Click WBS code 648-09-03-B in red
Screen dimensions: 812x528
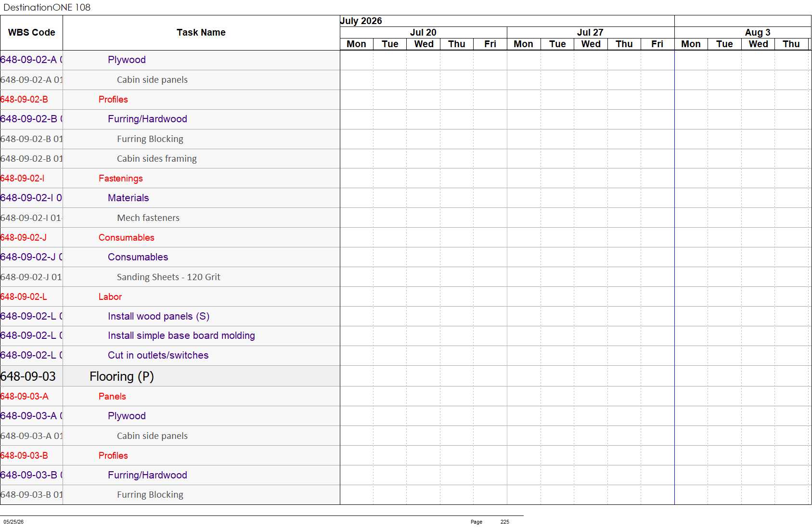point(24,456)
